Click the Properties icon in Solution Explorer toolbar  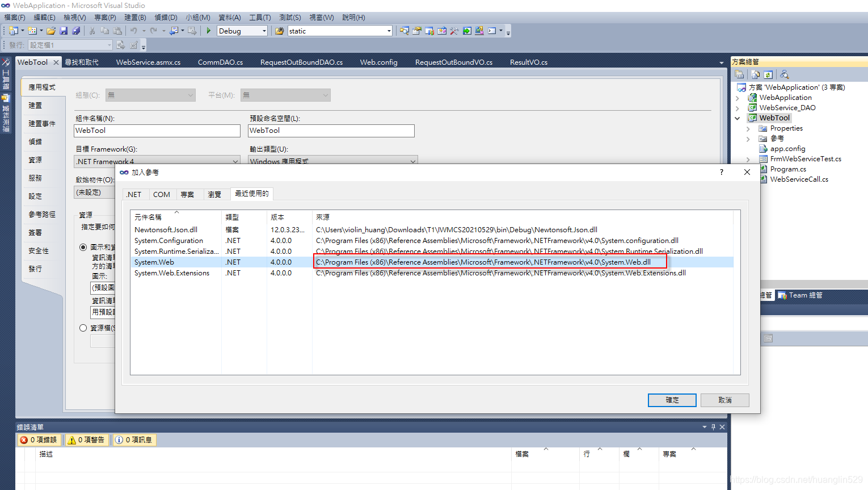(739, 74)
